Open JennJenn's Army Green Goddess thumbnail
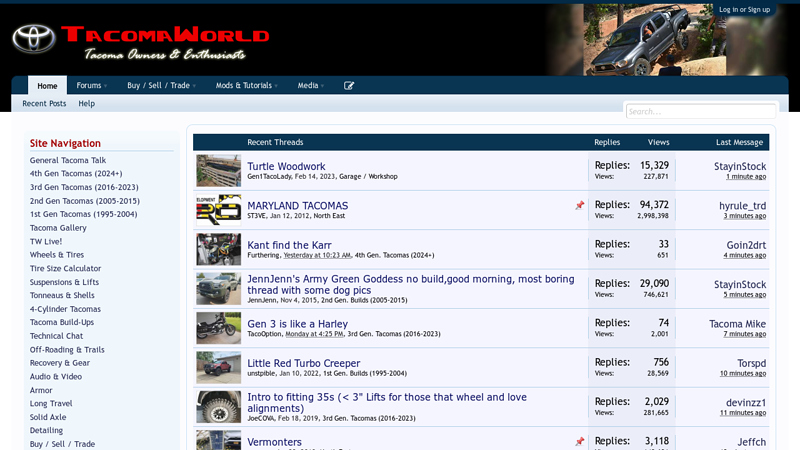The height and width of the screenshot is (450, 800). (218, 288)
